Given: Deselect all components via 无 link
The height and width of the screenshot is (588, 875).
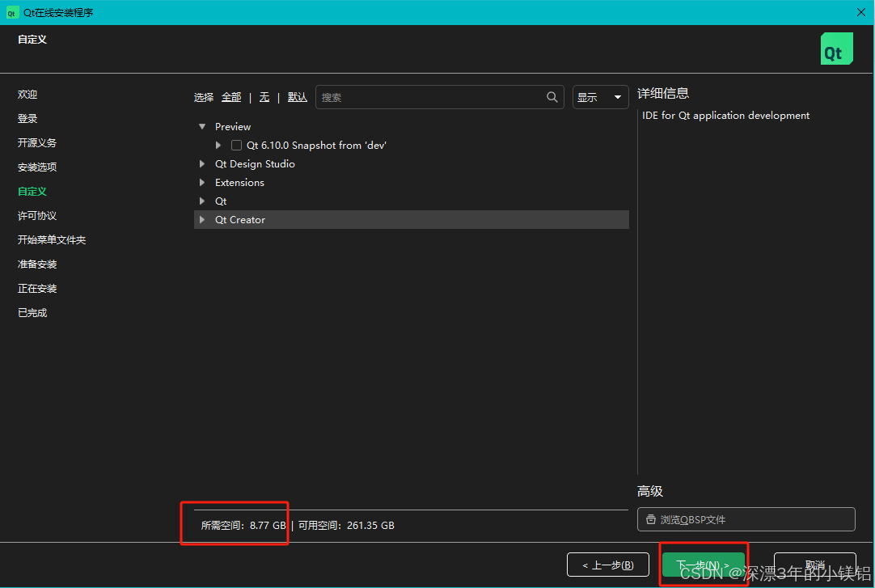Looking at the screenshot, I should point(264,97).
